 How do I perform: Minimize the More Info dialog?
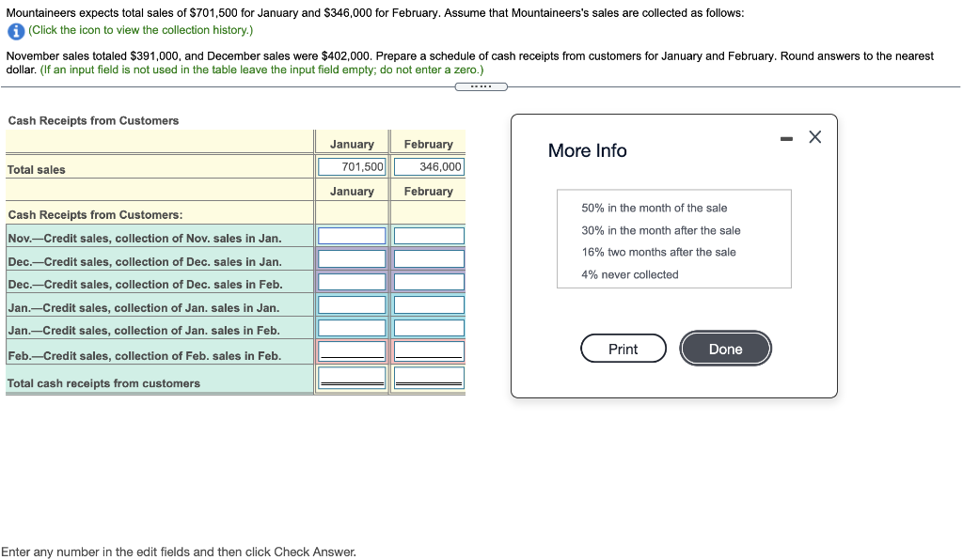point(786,139)
